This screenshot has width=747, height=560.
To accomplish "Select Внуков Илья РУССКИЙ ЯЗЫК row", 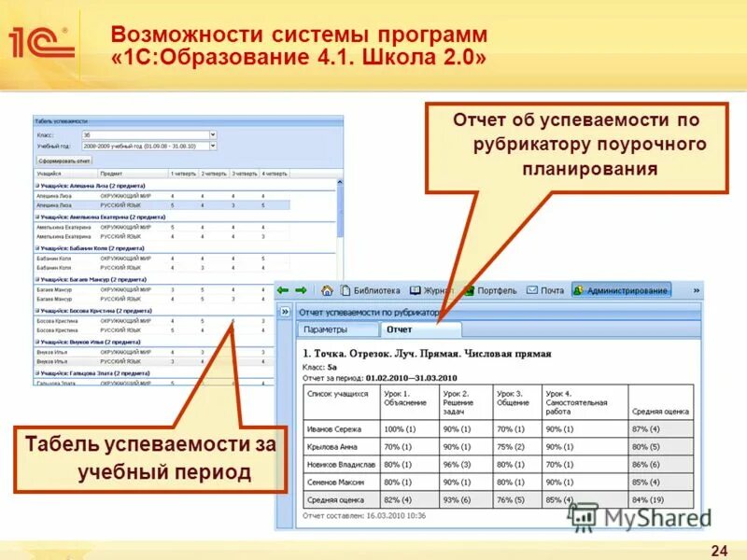I will 155,361.
